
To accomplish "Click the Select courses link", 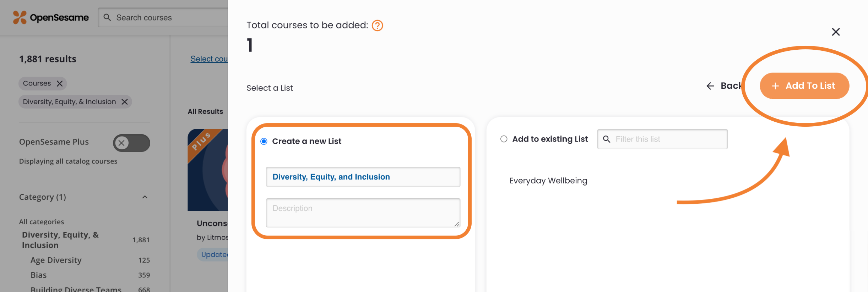I will tap(209, 59).
